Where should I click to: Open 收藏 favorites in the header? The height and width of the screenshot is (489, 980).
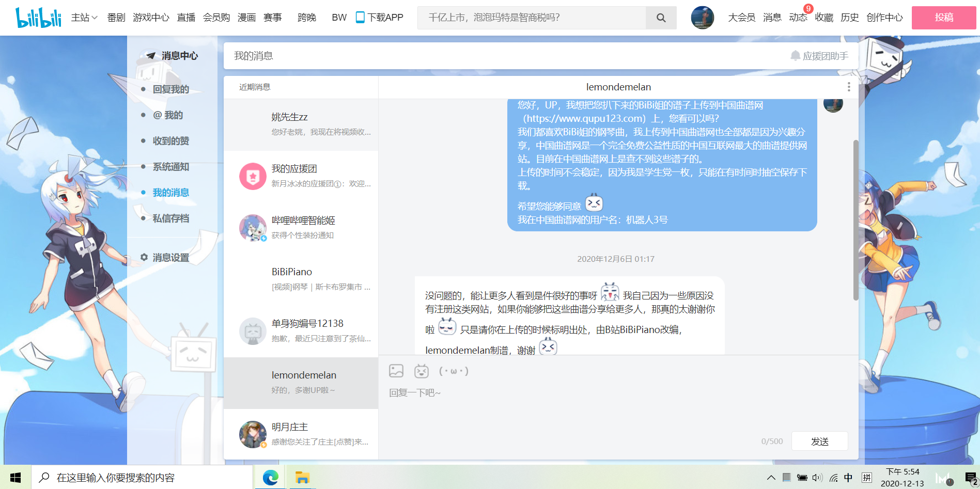[824, 18]
